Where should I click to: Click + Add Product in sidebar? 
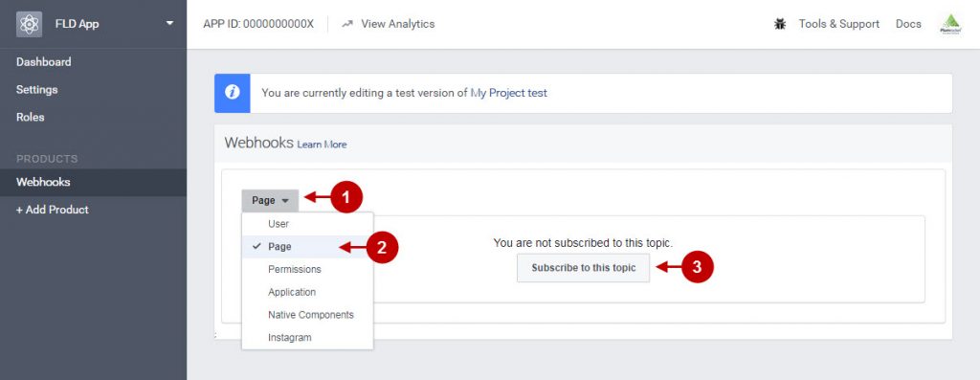pos(53,210)
